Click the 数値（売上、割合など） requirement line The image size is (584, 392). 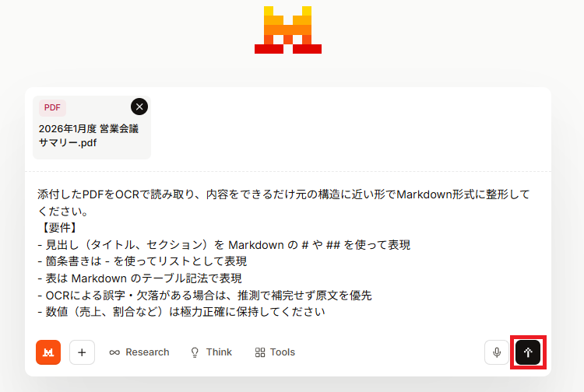click(181, 312)
